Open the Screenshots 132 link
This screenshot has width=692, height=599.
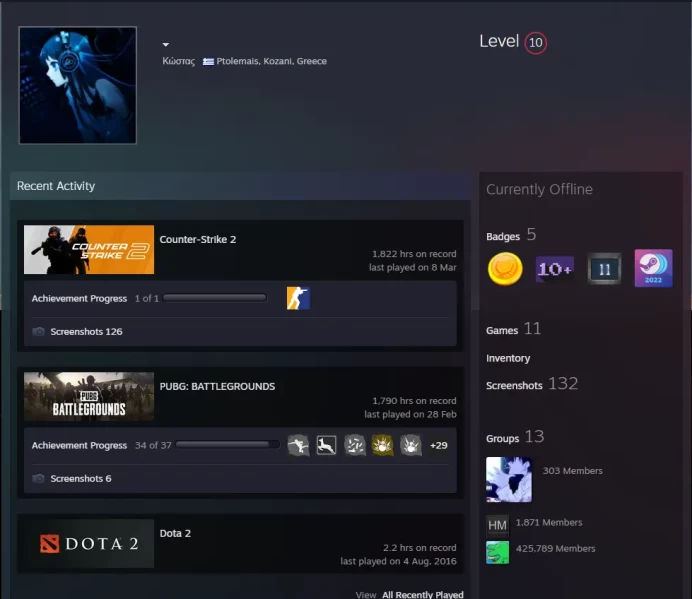[532, 384]
